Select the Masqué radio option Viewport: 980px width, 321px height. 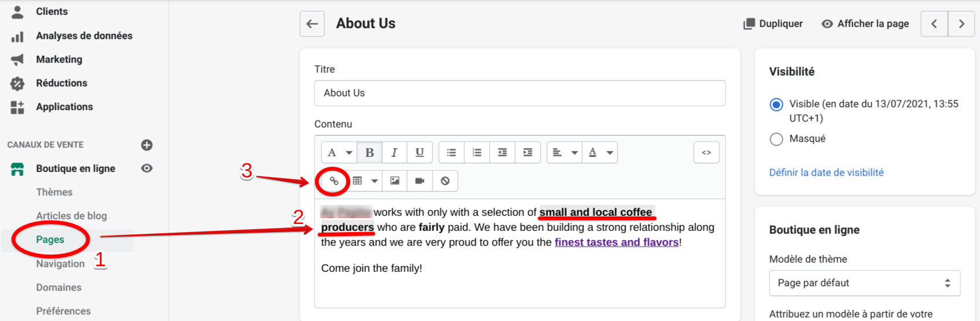[776, 139]
